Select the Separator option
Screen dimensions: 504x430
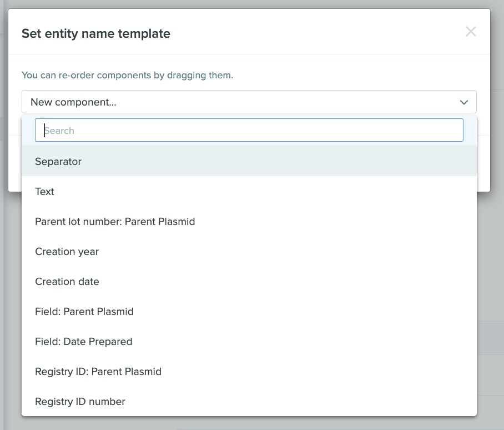[x=249, y=161]
